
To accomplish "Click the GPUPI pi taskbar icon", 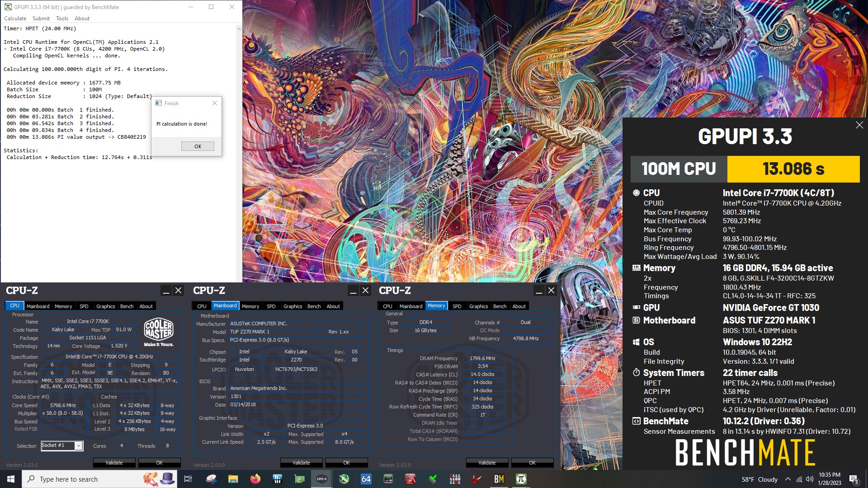I will coord(521,479).
